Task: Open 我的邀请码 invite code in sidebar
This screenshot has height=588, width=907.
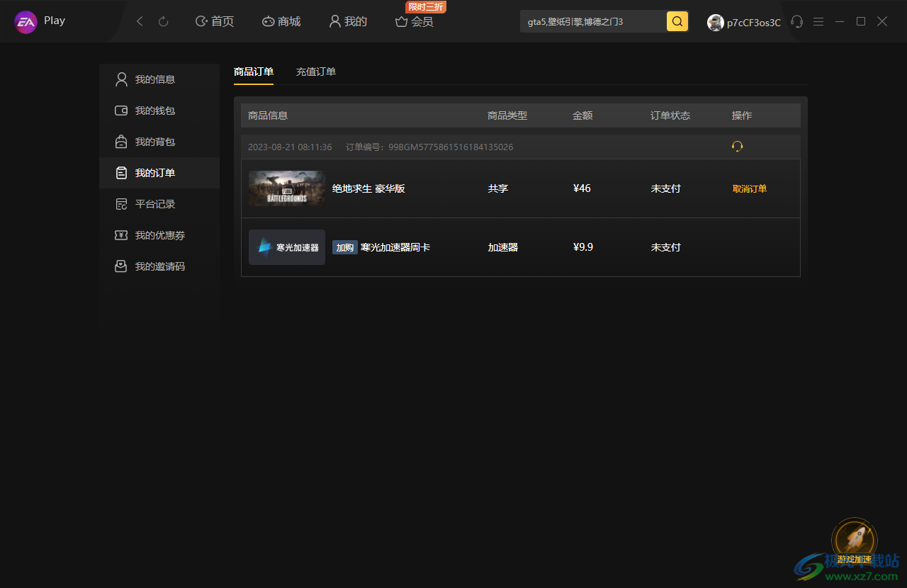Action: tap(159, 266)
